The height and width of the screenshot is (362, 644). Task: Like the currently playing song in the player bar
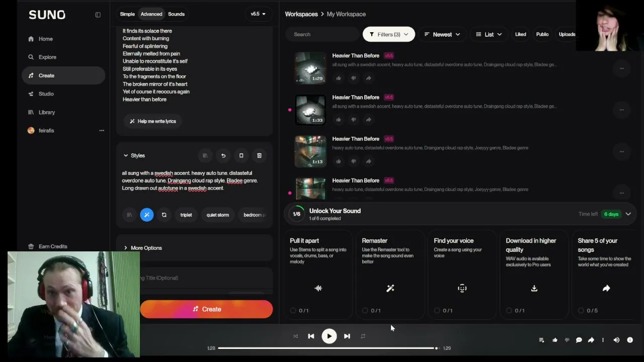(555, 340)
